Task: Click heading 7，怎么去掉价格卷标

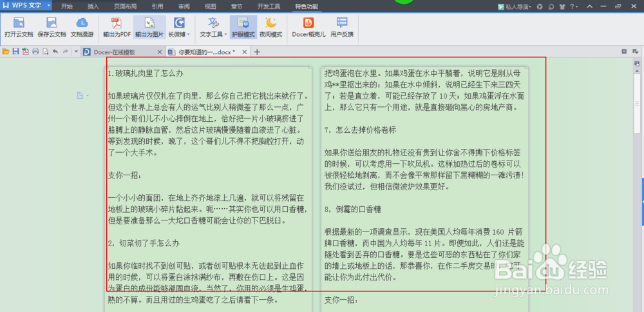Action: click(360, 130)
